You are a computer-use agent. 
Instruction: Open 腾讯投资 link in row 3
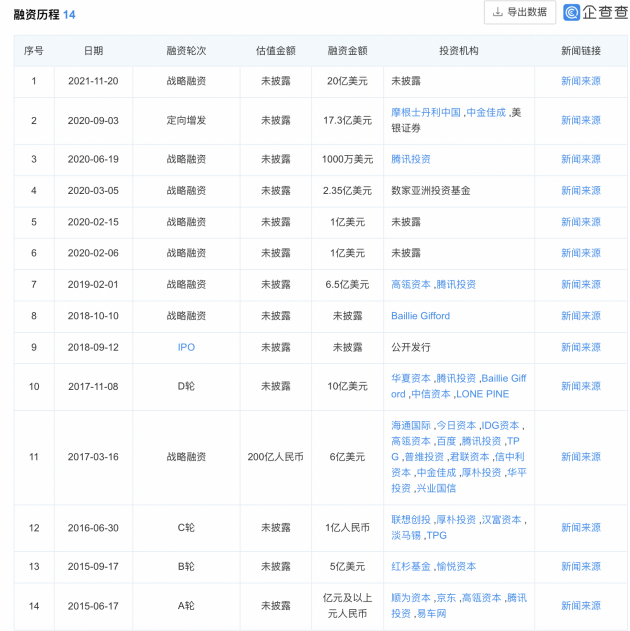(411, 159)
